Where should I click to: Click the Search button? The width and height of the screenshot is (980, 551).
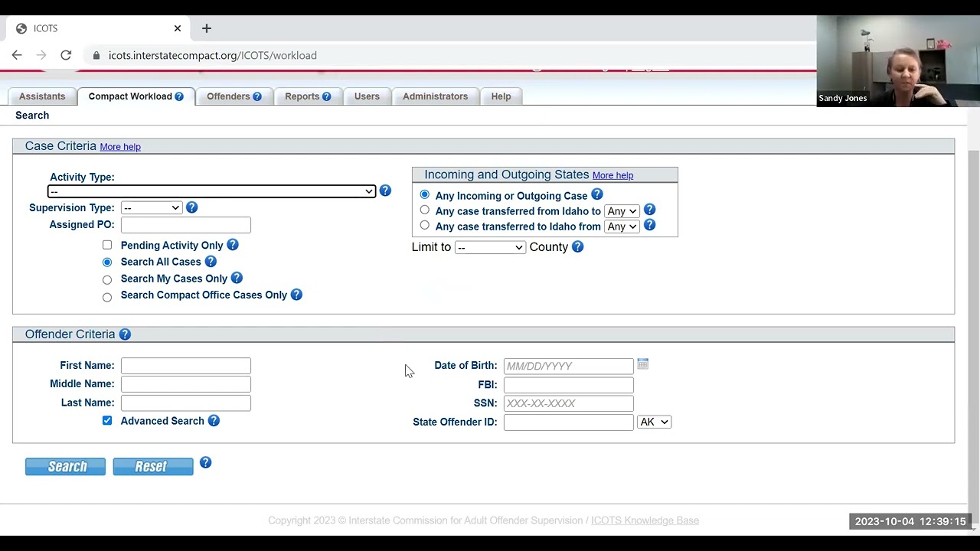(65, 466)
